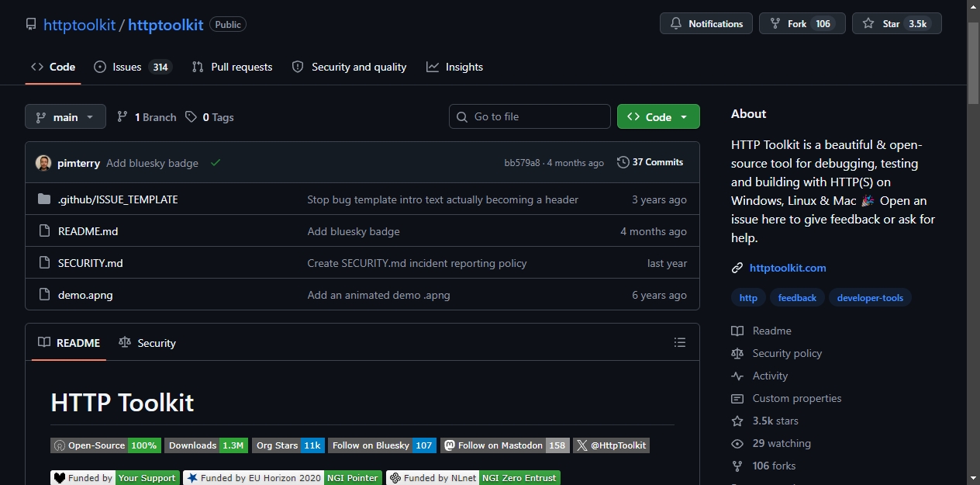The height and width of the screenshot is (485, 980).
Task: Open the bold httptoolkit repository link
Action: click(x=165, y=24)
